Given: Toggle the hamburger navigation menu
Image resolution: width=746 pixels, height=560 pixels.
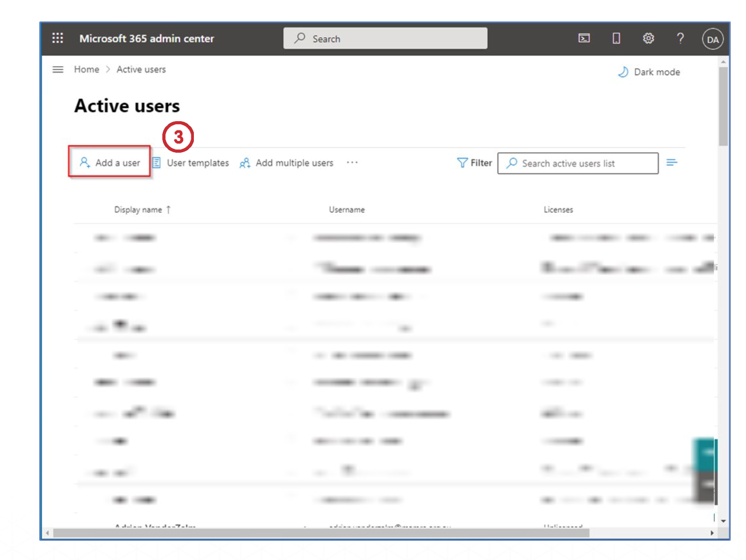Looking at the screenshot, I should tap(58, 69).
